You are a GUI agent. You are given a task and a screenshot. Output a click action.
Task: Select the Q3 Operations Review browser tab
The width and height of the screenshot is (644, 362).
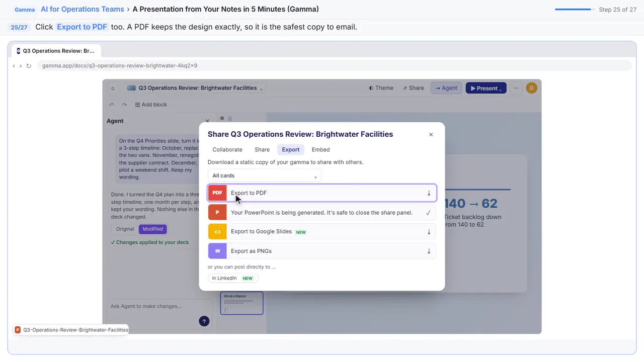point(56,51)
